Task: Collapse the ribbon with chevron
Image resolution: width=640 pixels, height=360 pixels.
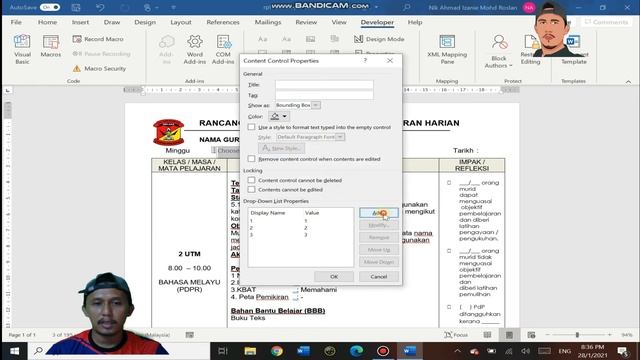Action: pos(628,82)
